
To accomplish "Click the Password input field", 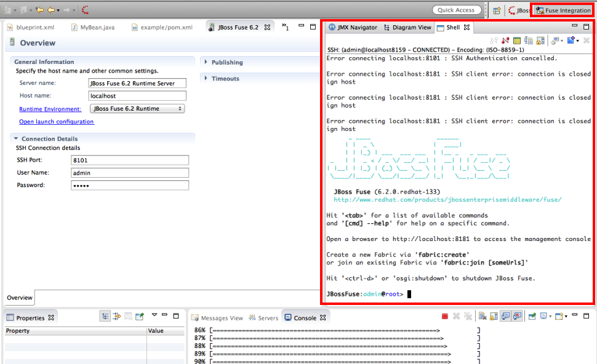I will click(130, 185).
